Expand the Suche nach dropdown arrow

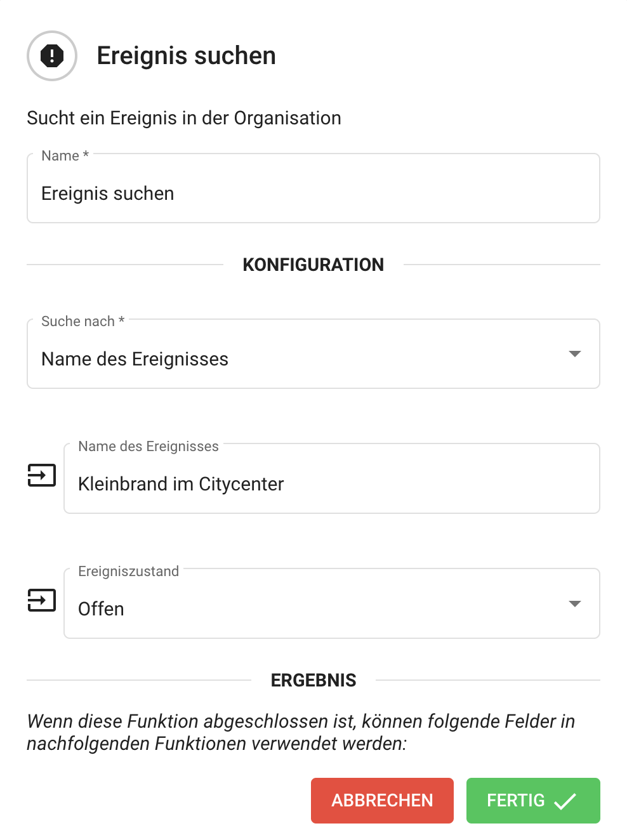[574, 354]
